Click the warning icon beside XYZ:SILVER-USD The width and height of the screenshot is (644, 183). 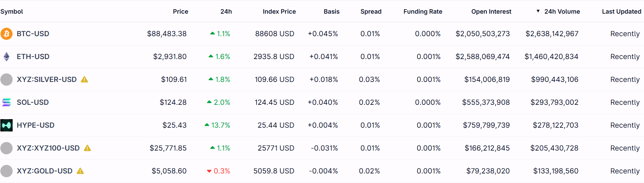click(x=84, y=80)
